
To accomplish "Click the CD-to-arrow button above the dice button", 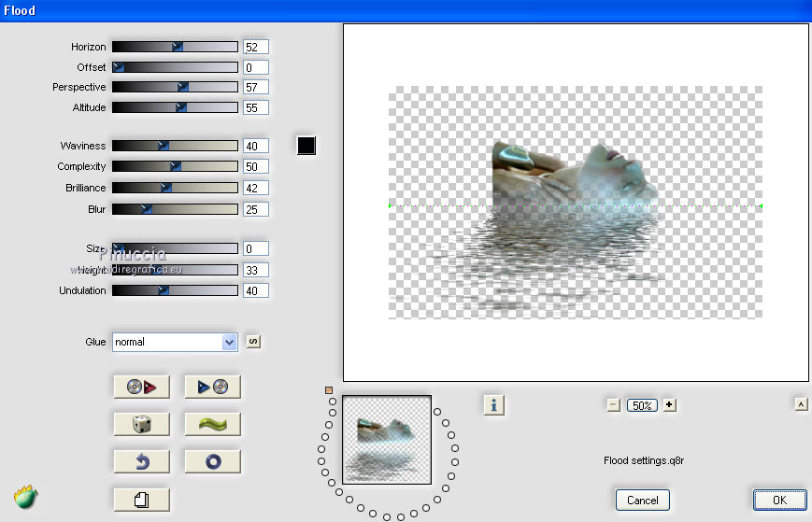I will coord(141,387).
